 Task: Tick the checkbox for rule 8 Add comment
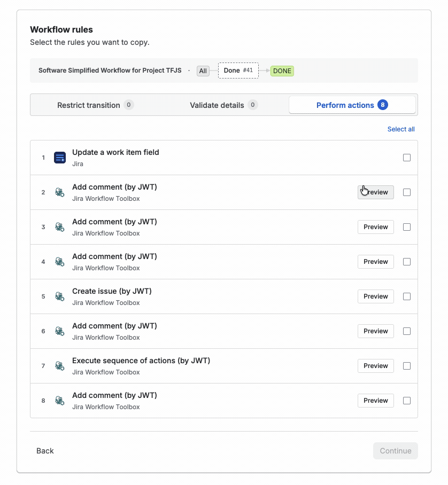coord(407,401)
